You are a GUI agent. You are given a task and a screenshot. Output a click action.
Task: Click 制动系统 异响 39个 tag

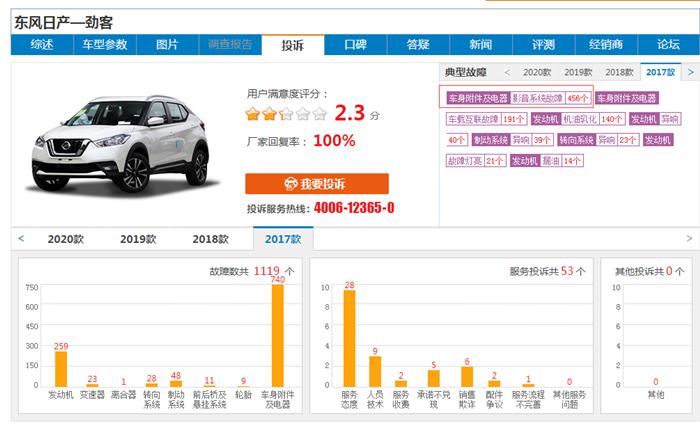click(513, 140)
